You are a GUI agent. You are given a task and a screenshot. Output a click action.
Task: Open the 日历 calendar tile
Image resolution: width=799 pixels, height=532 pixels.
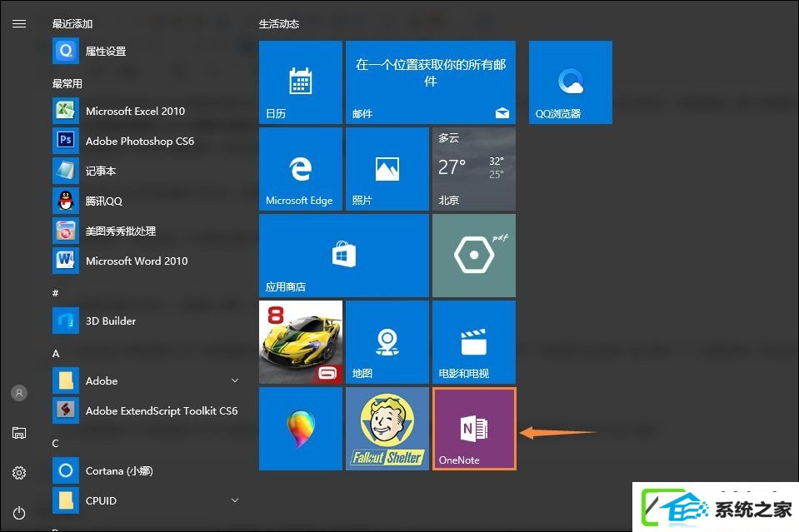[x=301, y=82]
